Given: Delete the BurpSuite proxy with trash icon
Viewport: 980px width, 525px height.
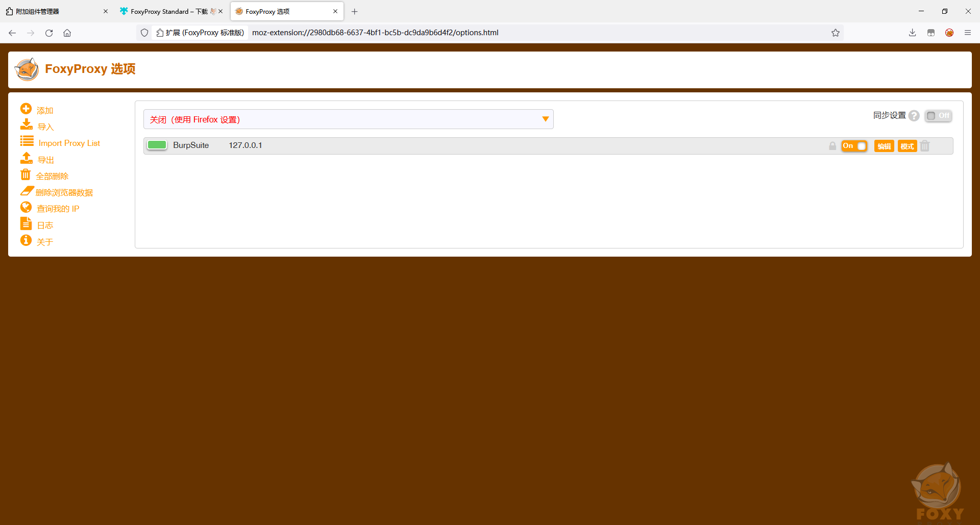Looking at the screenshot, I should click(x=925, y=146).
